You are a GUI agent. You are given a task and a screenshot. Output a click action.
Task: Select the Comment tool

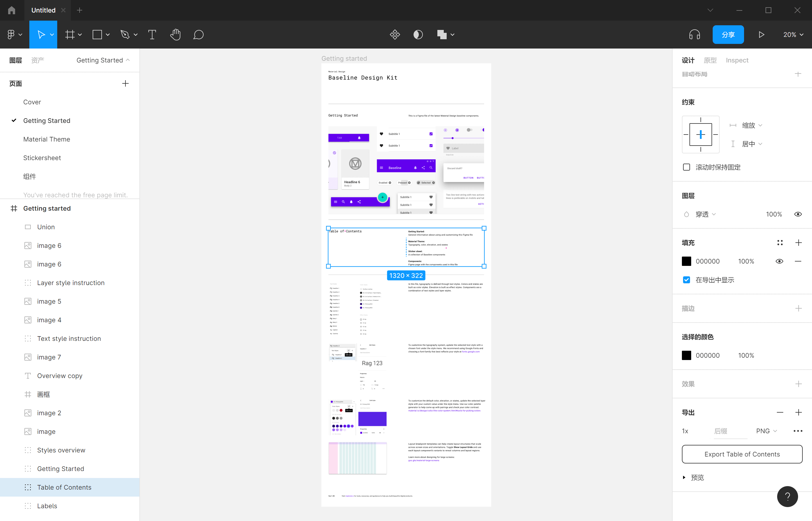(198, 35)
